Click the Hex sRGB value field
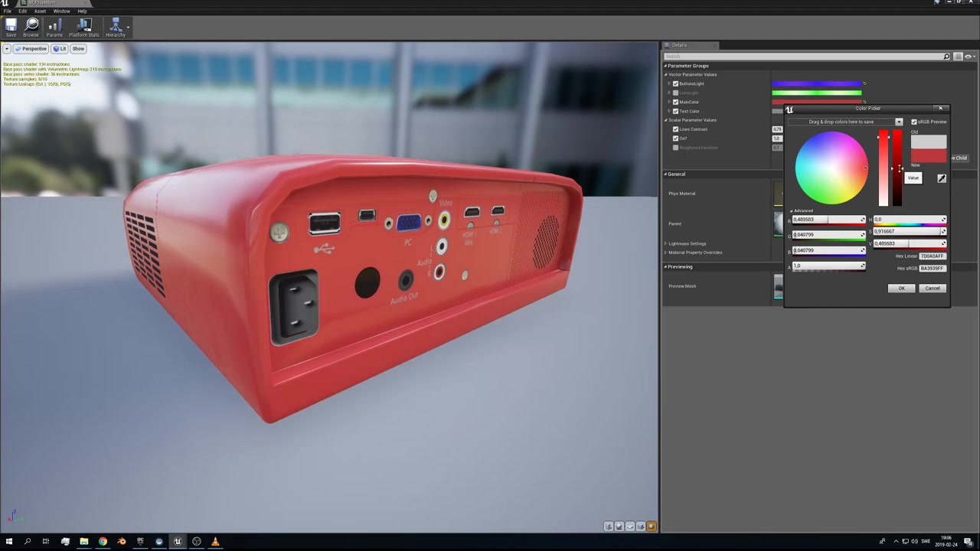This screenshot has height=551, width=980. pyautogui.click(x=933, y=268)
